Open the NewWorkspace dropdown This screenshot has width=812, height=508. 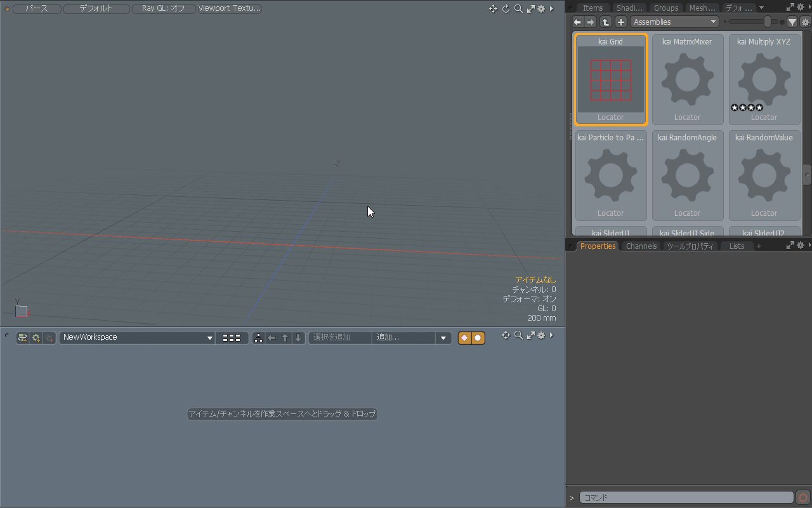pyautogui.click(x=138, y=338)
